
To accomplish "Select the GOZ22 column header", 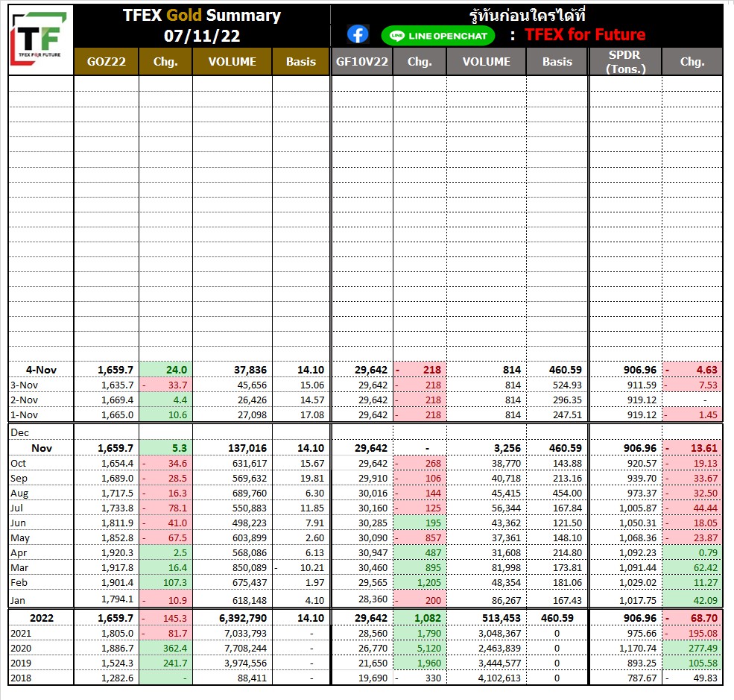I will pos(107,61).
